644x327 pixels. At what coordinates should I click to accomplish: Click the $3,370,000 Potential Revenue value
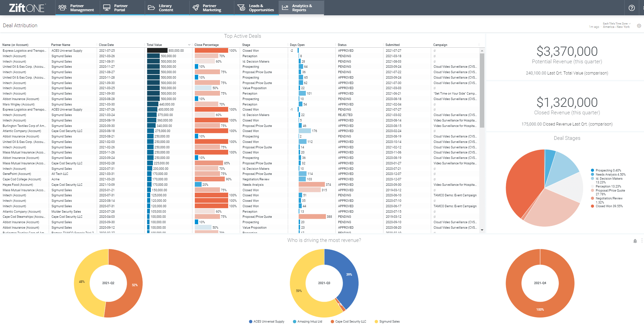coord(567,51)
